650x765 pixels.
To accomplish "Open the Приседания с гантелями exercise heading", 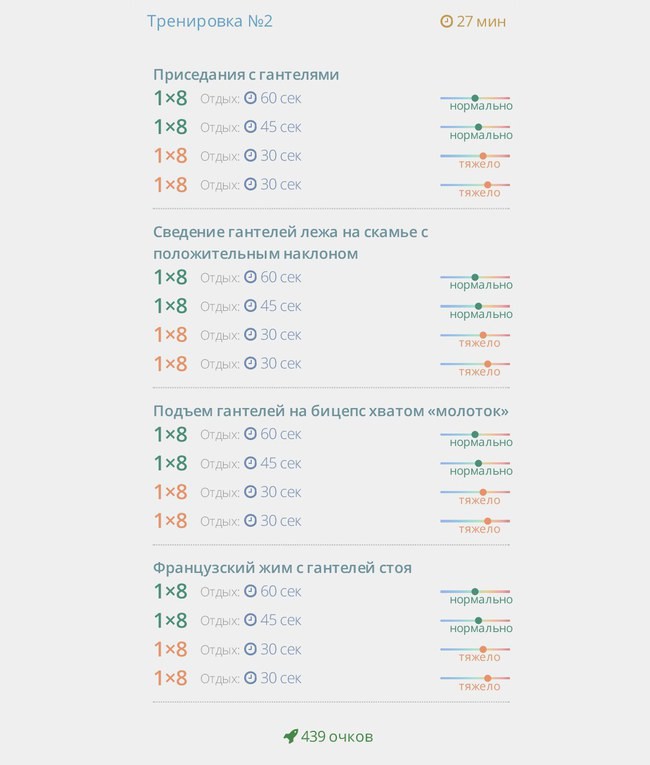I will coord(246,75).
